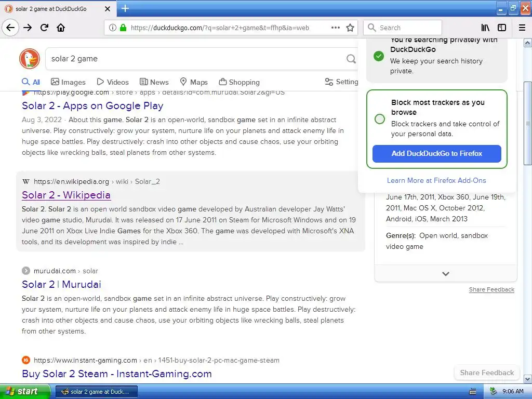Open the Windows Start menu
The width and height of the screenshot is (532, 399).
(24, 392)
